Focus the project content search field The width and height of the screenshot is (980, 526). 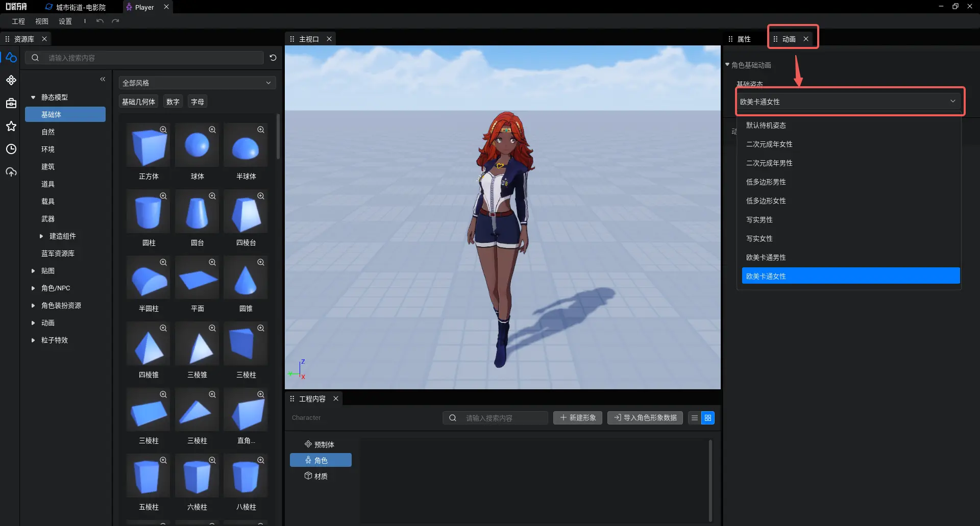click(496, 418)
